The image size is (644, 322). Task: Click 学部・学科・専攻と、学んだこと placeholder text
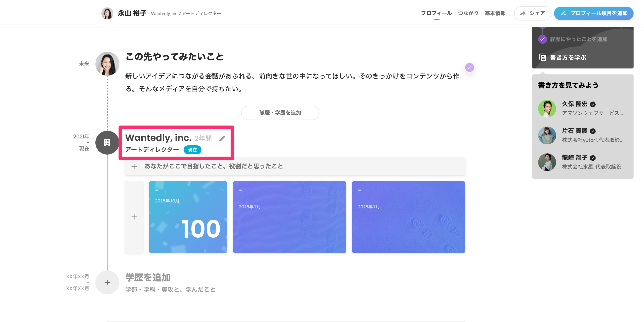pyautogui.click(x=170, y=290)
